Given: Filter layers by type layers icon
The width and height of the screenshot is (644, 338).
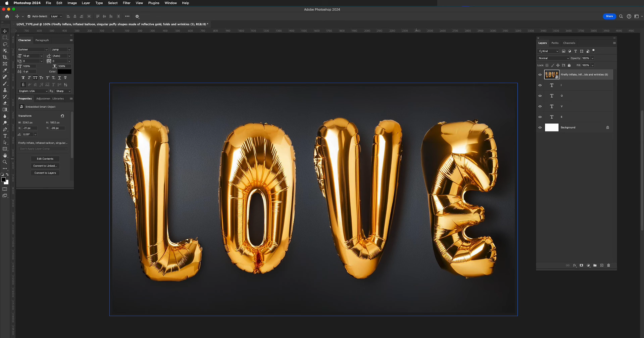Looking at the screenshot, I should [576, 51].
